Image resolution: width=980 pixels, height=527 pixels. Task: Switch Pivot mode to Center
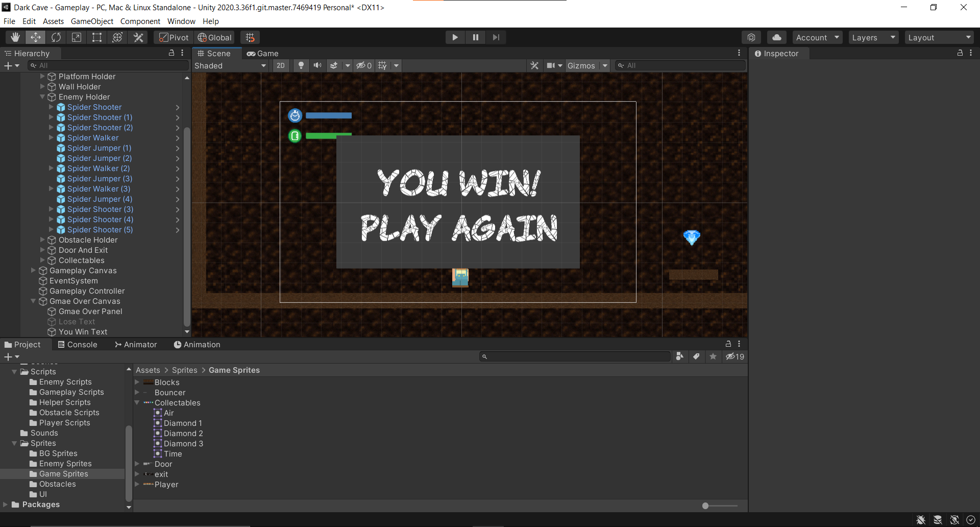pos(173,37)
